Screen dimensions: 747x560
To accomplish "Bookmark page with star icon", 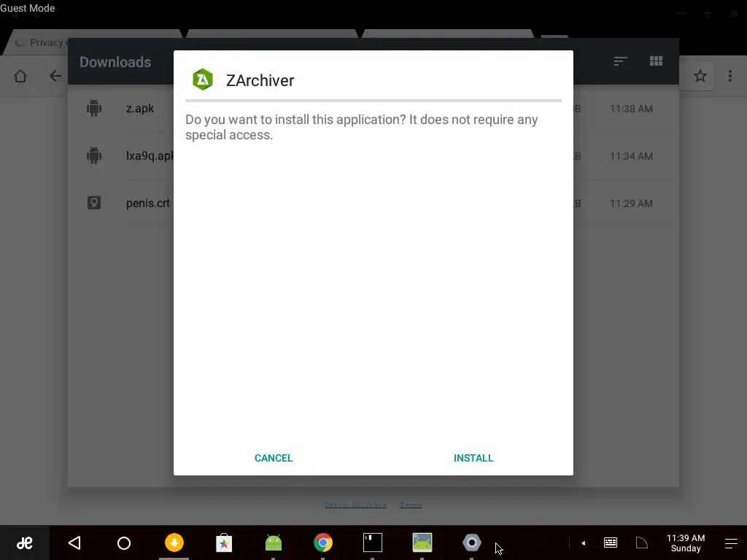I will (x=700, y=76).
